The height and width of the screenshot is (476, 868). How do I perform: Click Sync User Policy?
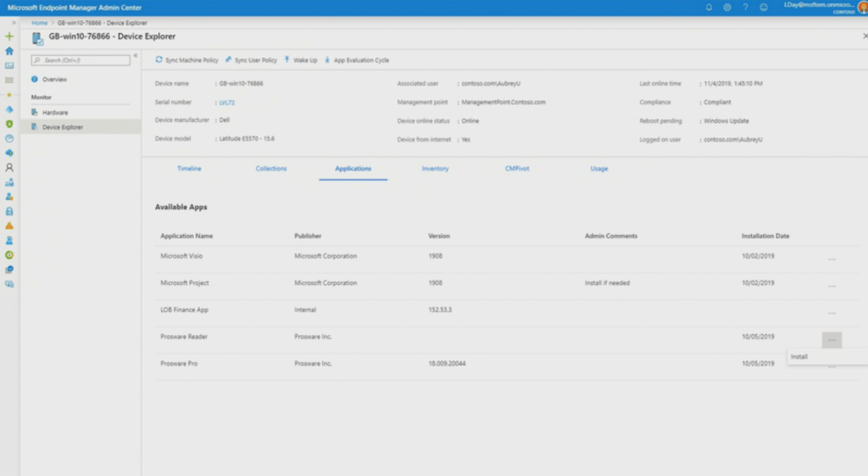pos(251,60)
